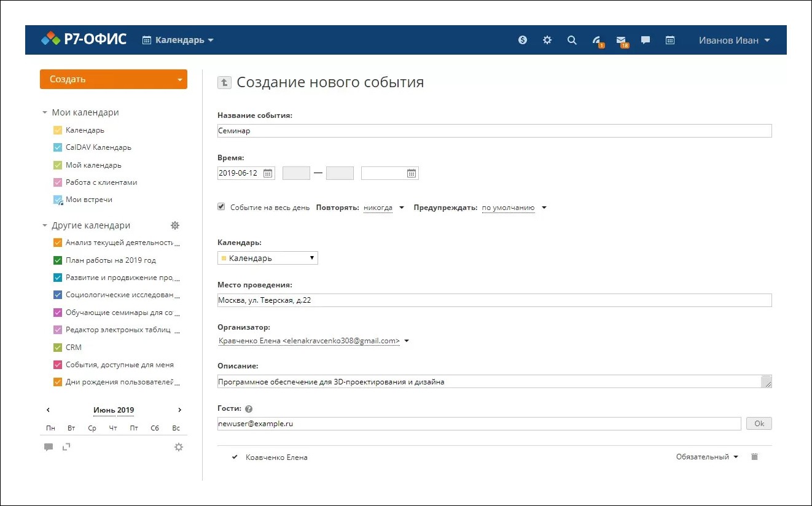The width and height of the screenshot is (812, 506).
Task: Open the Mail icon showing 18 unread
Action: pos(622,39)
